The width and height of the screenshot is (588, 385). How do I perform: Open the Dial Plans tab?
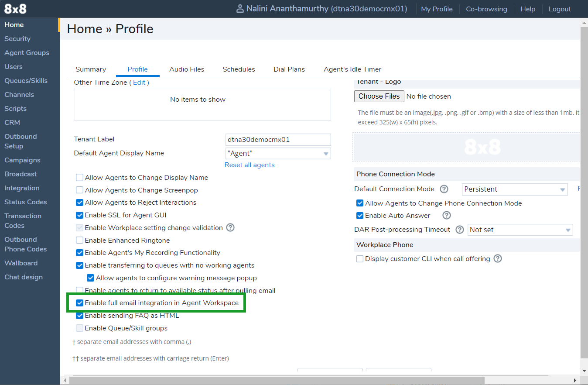(x=289, y=69)
